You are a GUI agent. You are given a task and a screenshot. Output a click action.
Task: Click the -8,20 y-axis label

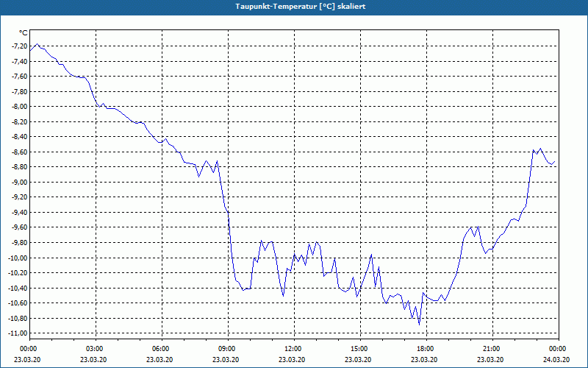20,121
